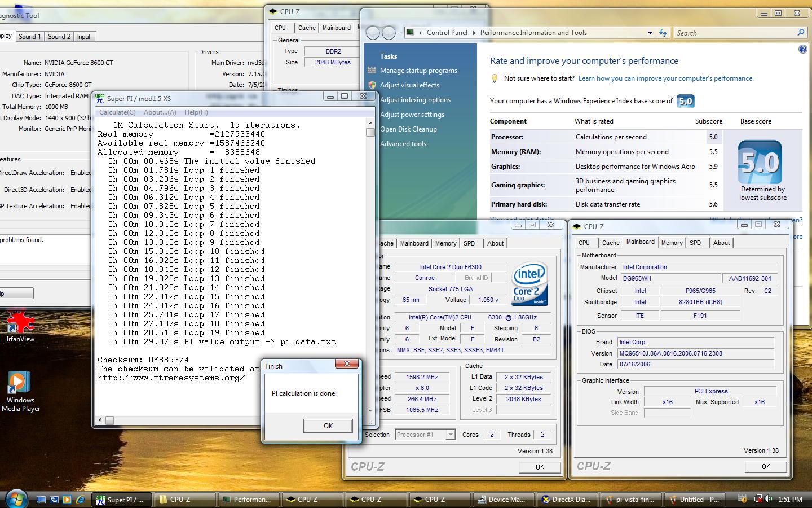
Task: Click OK in the Finish dialog
Action: 328,426
